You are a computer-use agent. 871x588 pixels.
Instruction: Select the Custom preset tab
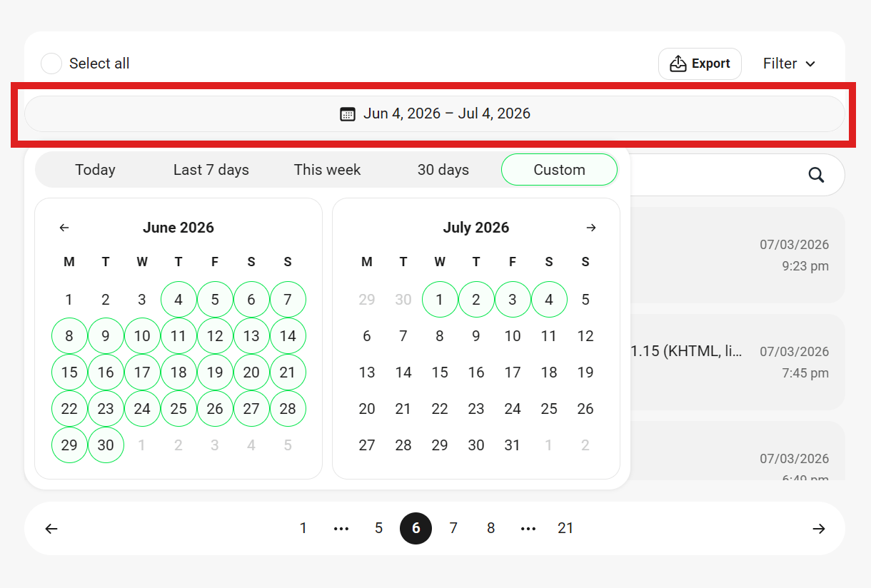point(559,170)
